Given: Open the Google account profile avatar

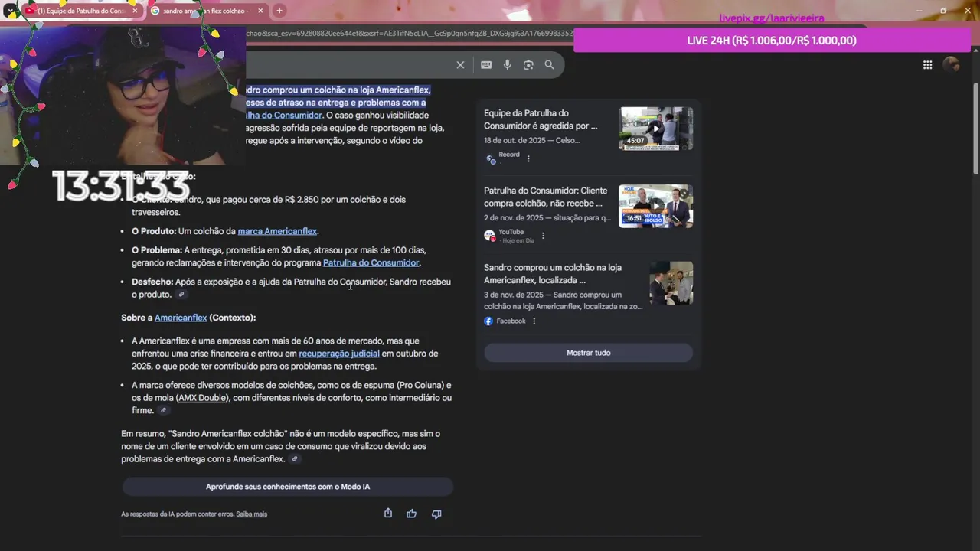Looking at the screenshot, I should (x=951, y=65).
